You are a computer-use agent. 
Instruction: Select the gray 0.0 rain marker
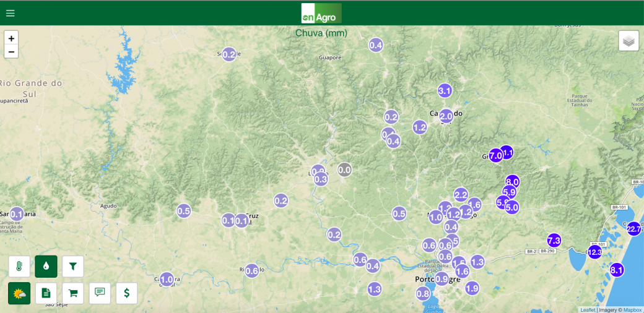(344, 169)
